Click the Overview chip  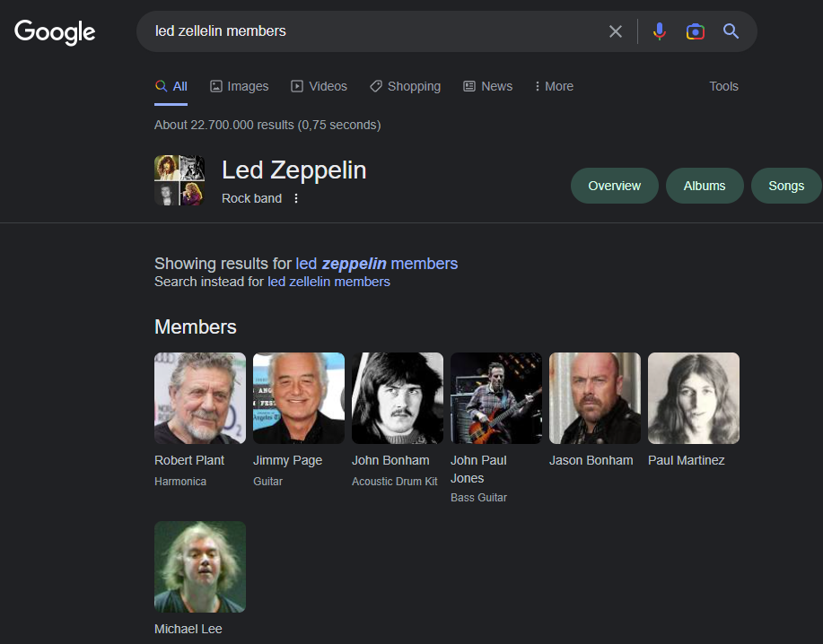614,186
